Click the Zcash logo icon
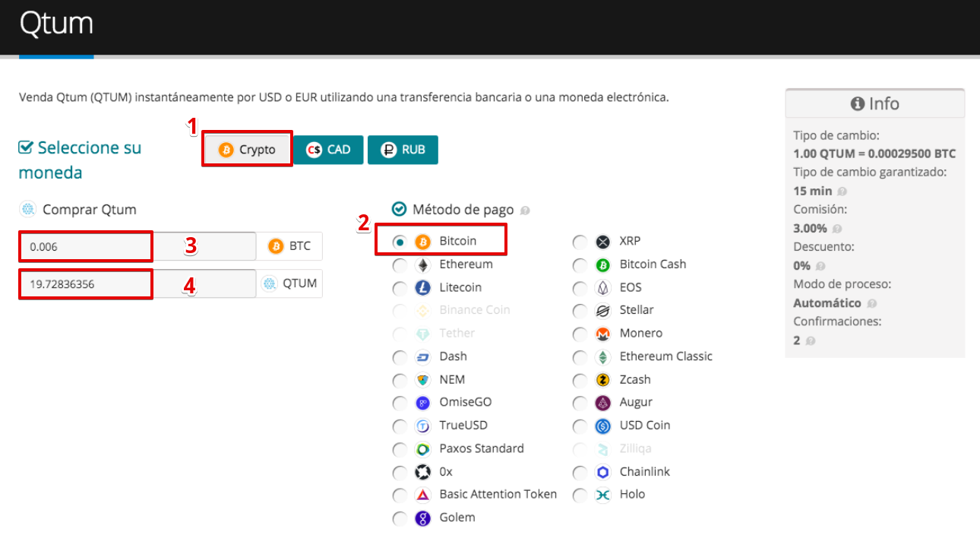980x535 pixels. click(603, 380)
